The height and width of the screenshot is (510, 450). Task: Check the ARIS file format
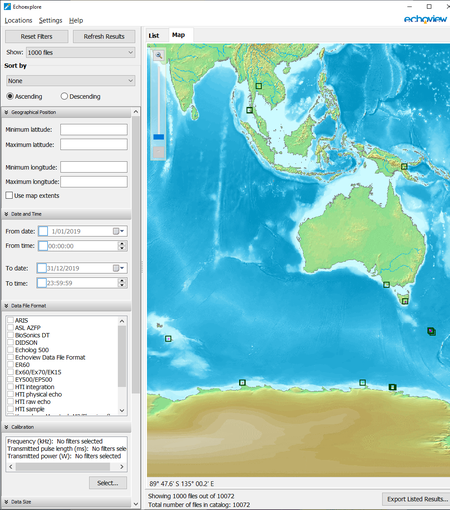coord(10,320)
